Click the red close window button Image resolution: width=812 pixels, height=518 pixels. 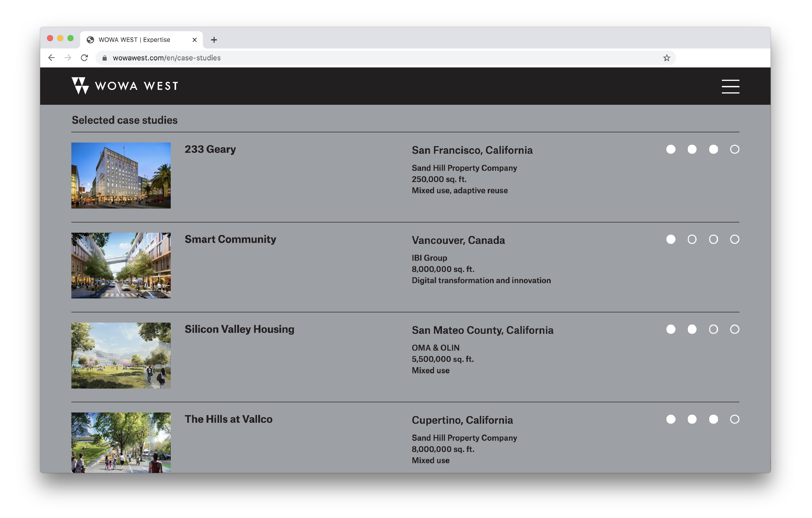coord(50,38)
